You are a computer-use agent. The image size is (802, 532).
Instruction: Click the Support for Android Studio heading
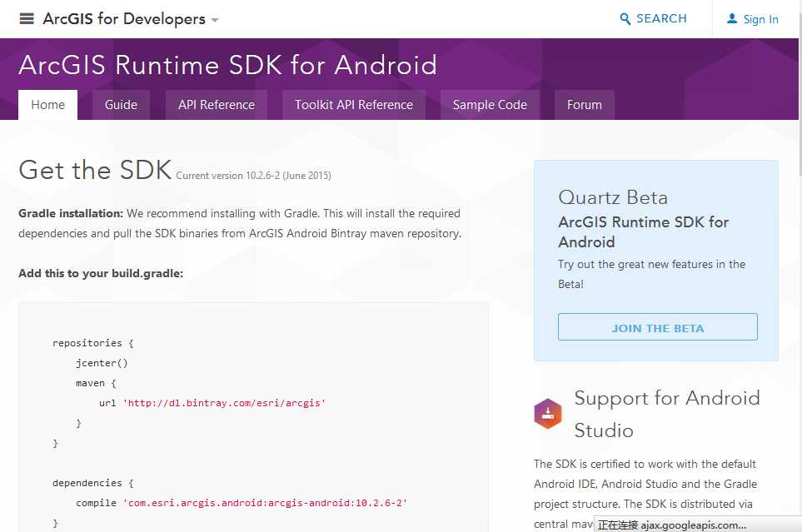tap(667, 414)
